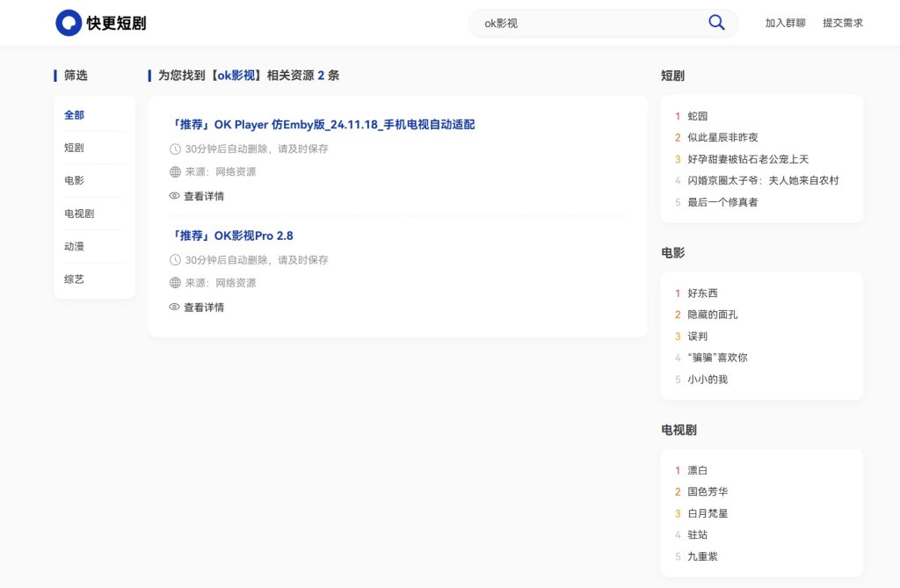Click eye icon under OK影视Pro 2.8 result
The width and height of the screenshot is (900, 588).
(174, 307)
